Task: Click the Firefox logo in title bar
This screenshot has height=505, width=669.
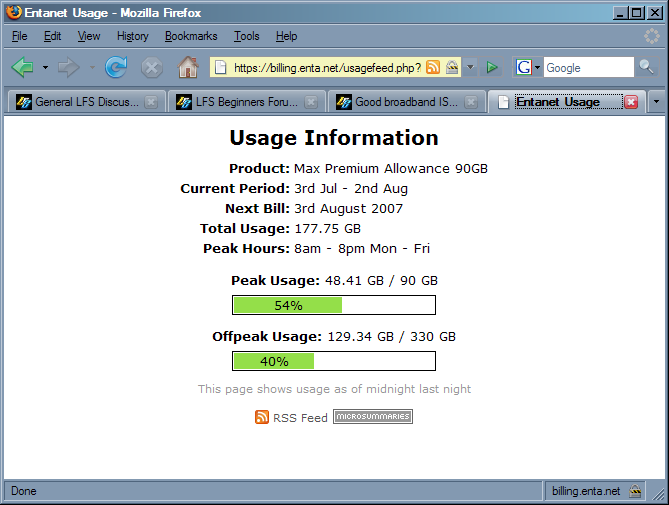Action: [14, 12]
